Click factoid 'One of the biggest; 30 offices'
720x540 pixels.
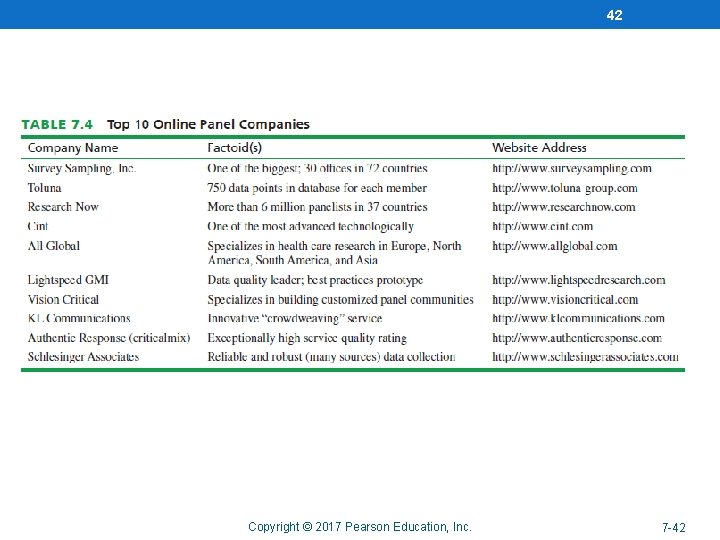click(317, 169)
